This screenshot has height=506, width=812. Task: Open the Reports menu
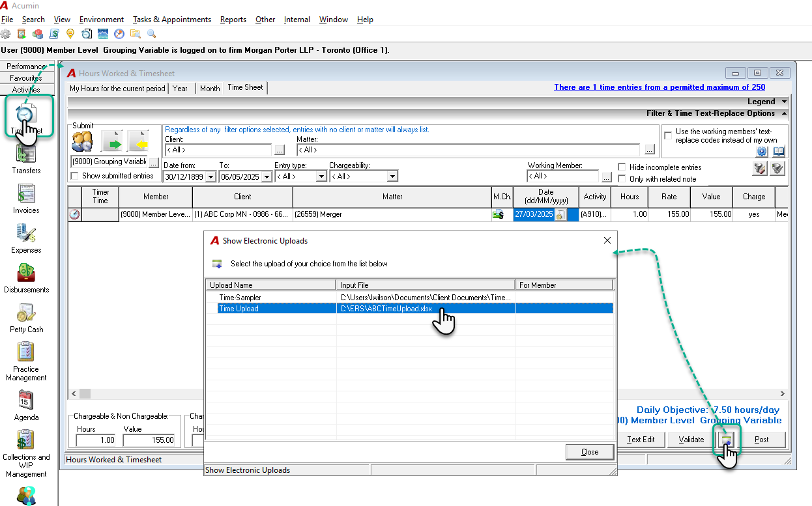(233, 20)
